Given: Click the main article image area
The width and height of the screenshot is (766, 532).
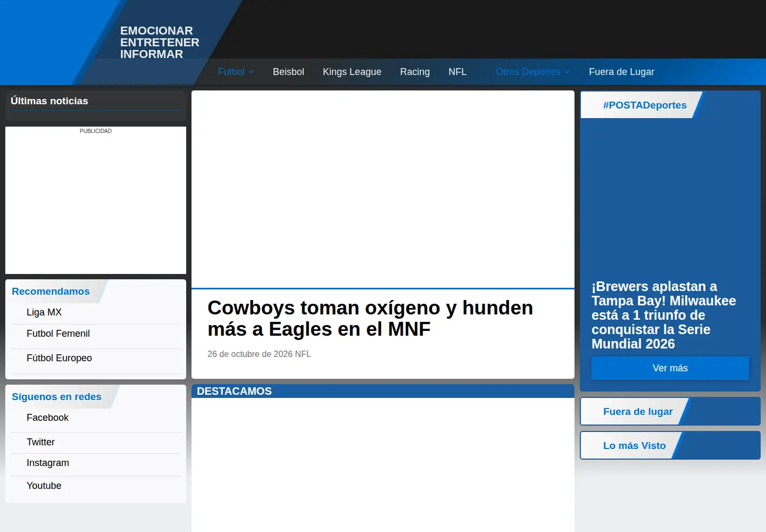Looking at the screenshot, I should 383,189.
